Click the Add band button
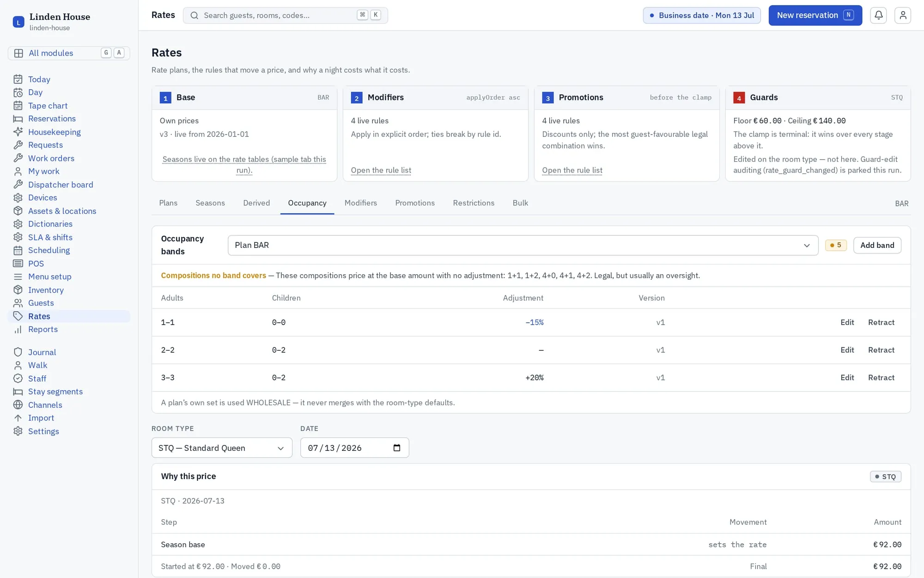Screen dimensions: 924x578 (x=877, y=245)
